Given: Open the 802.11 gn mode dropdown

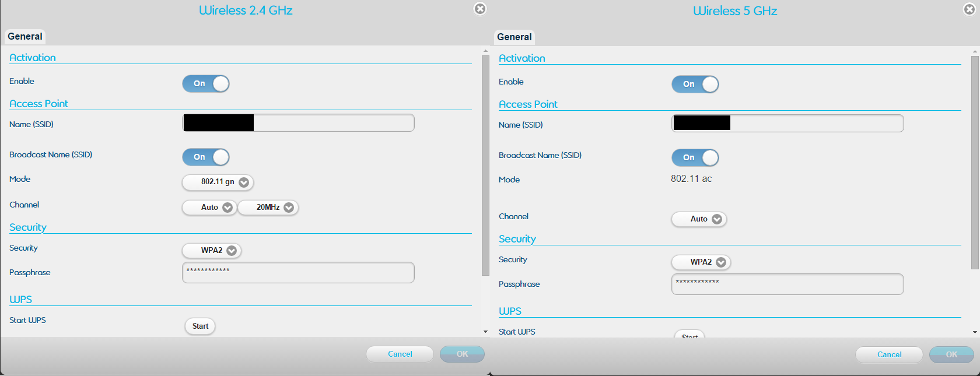Looking at the screenshot, I should (218, 182).
